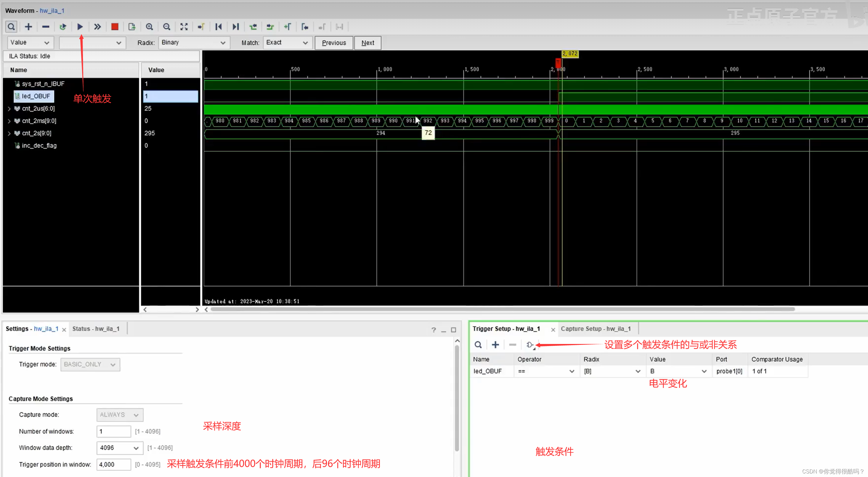Go to first transition in waveform
The image size is (868, 477).
point(218,27)
